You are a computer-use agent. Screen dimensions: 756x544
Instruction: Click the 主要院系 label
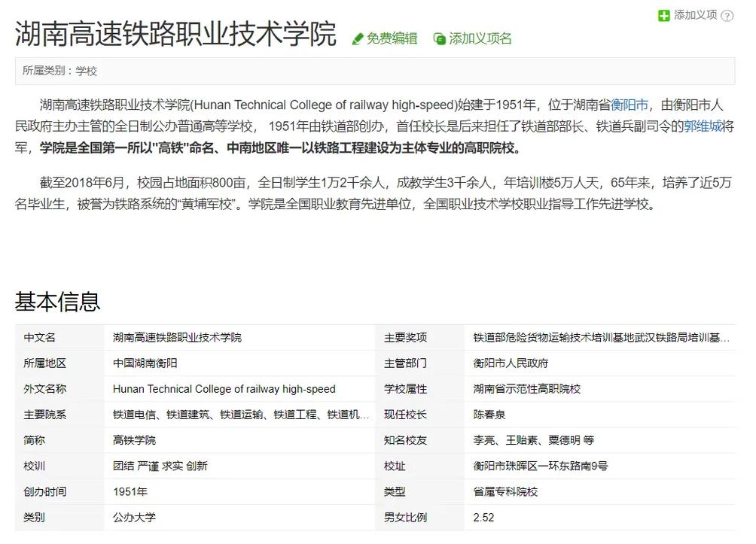coord(45,415)
